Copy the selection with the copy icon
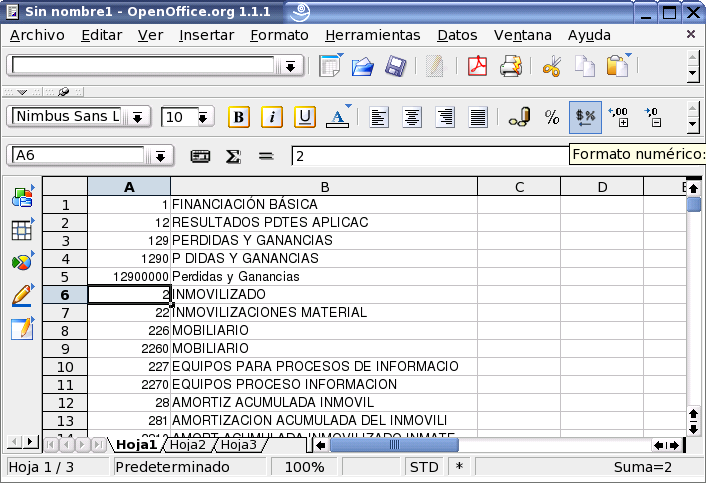The image size is (706, 483). pos(584,66)
